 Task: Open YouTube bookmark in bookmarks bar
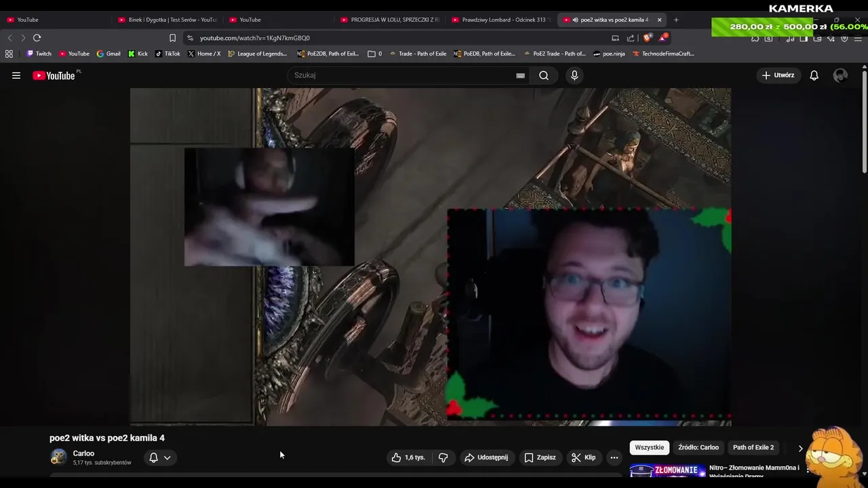(74, 54)
